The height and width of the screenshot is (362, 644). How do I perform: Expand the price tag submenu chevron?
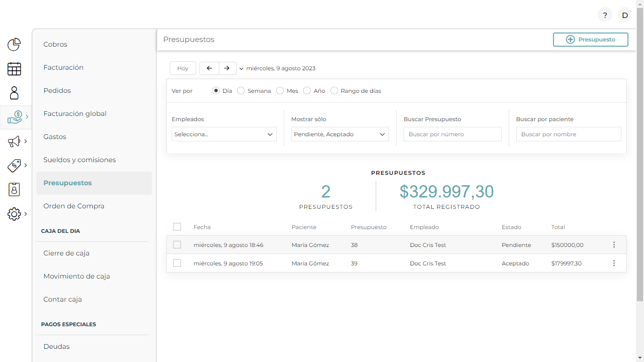click(x=25, y=165)
